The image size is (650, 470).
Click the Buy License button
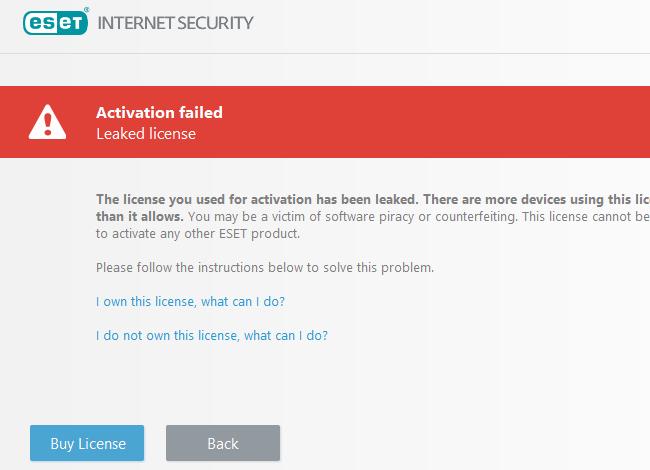tap(87, 443)
